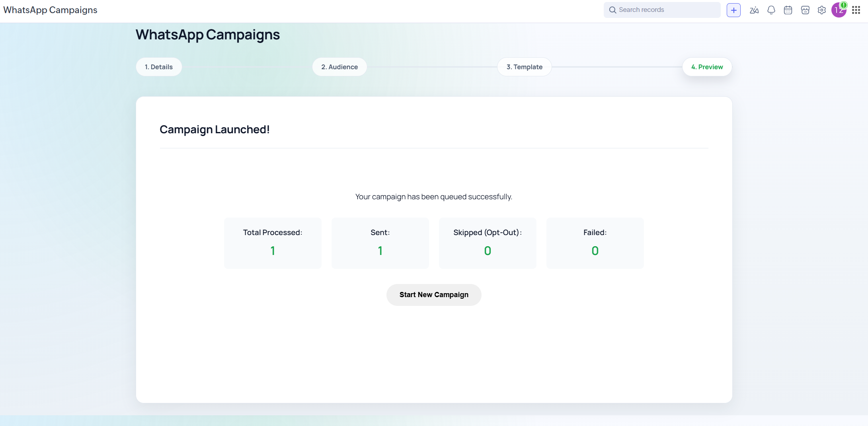Open the marketplace store icon
868x426 pixels.
point(805,10)
